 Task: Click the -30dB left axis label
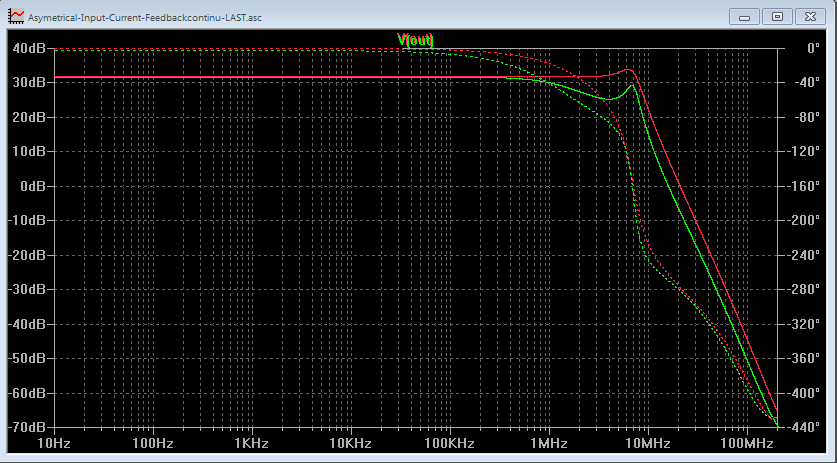click(27, 289)
